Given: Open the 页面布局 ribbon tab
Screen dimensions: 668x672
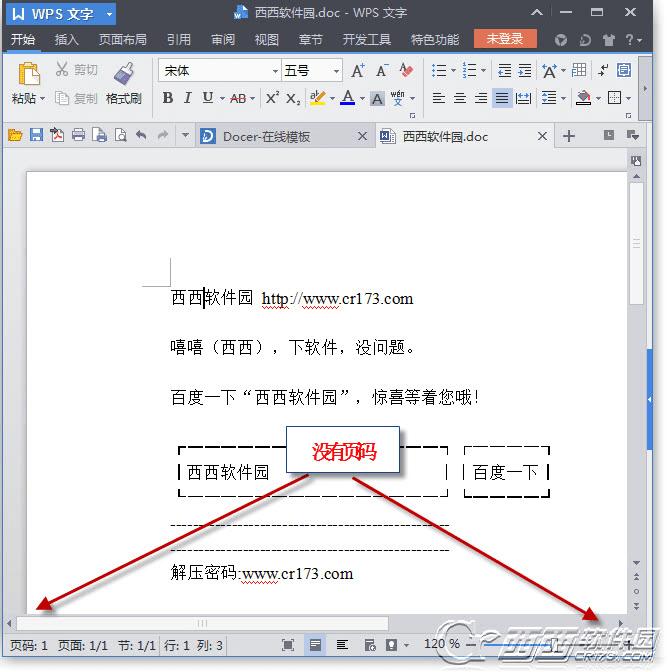Looking at the screenshot, I should click(x=123, y=39).
